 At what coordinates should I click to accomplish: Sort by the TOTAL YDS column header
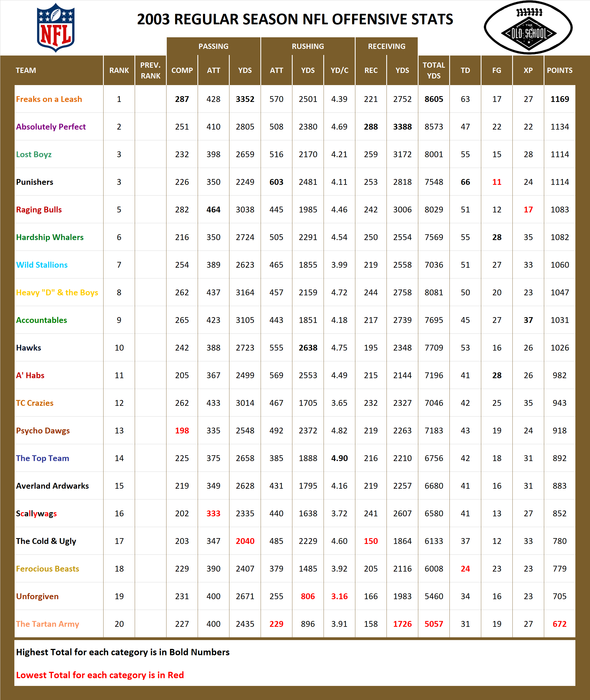coord(434,70)
